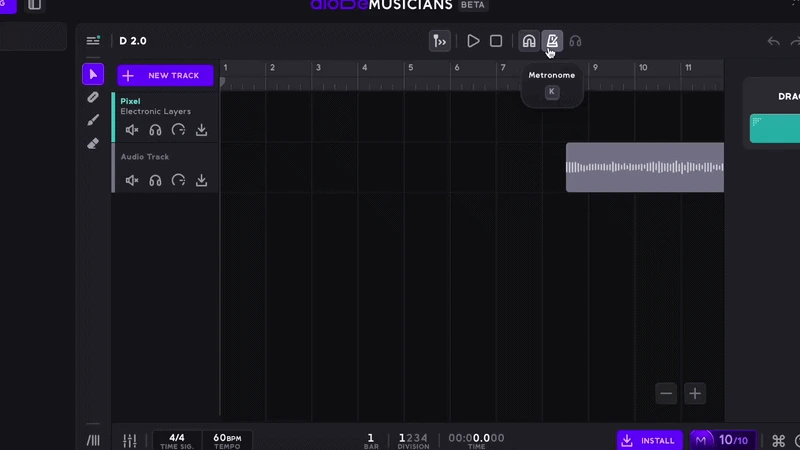Select the pencil draw tool
800x450 pixels.
click(x=93, y=98)
